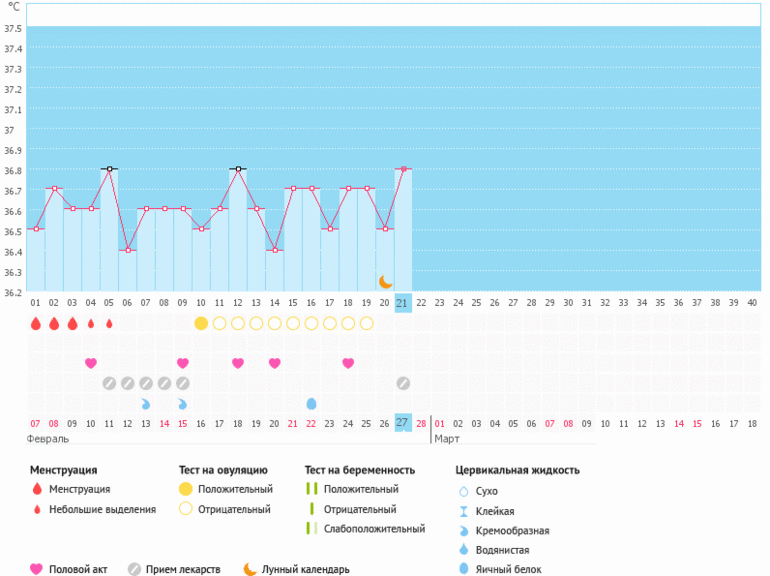Image resolution: width=770 pixels, height=576 pixels.
Task: Click the intercourse heart on cycle day 04
Action: click(91, 363)
